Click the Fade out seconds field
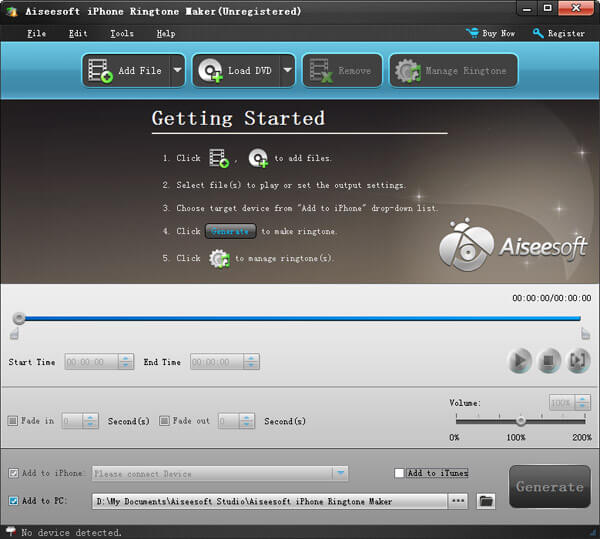600x539 pixels. pyautogui.click(x=229, y=421)
